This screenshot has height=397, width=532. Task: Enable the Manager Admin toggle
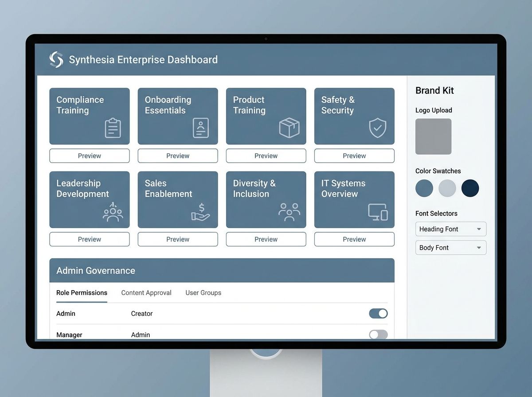[x=378, y=335]
